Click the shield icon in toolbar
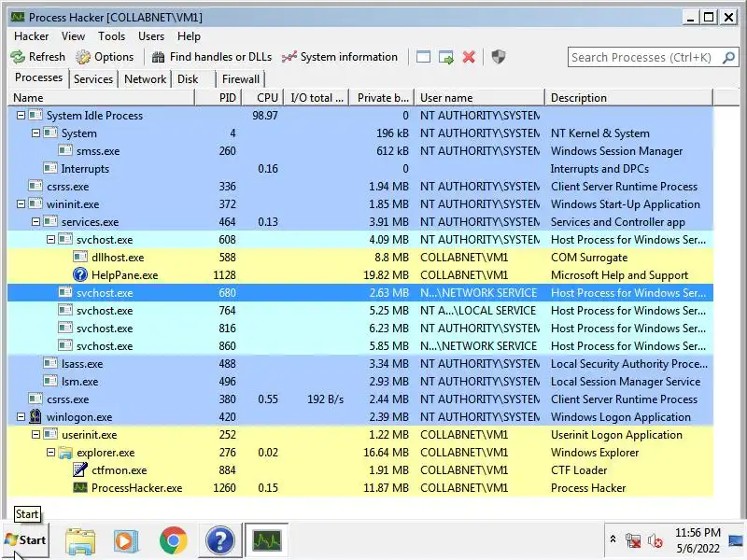Viewport: 747px width, 560px height. [499, 57]
